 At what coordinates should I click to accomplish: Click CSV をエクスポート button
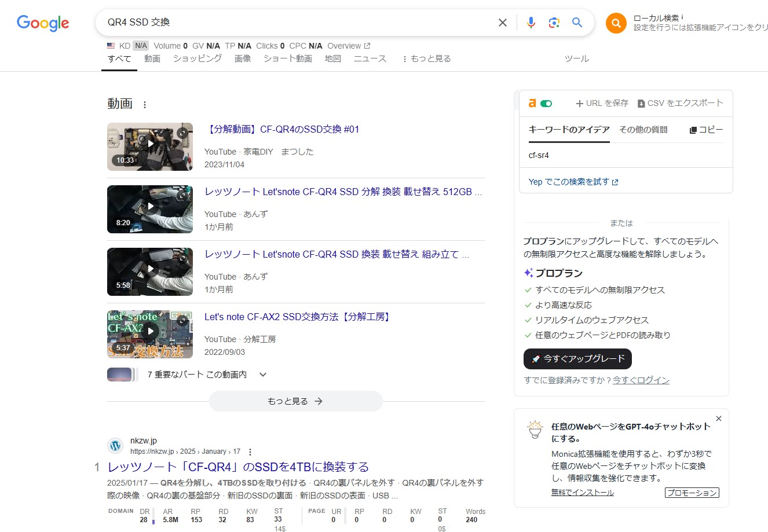coord(681,103)
